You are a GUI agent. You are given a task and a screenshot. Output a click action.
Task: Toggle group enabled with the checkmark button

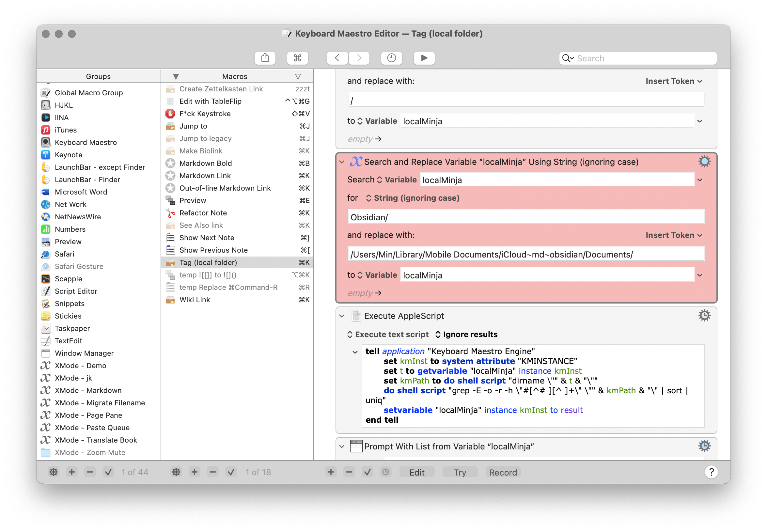(x=108, y=472)
